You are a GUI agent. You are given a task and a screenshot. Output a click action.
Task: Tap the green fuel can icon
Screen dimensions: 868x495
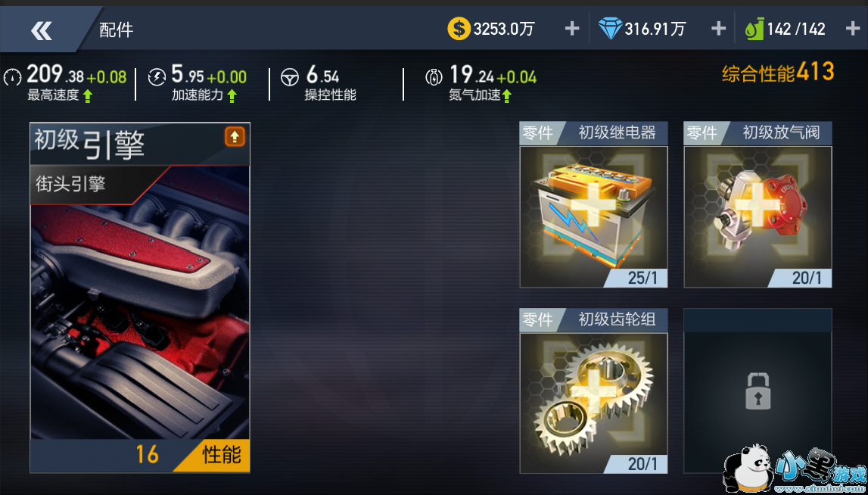pos(754,29)
